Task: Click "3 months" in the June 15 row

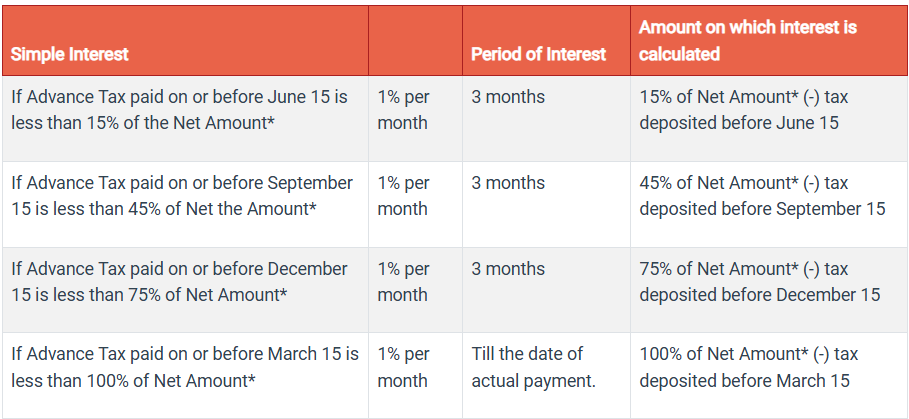Action: tap(508, 98)
